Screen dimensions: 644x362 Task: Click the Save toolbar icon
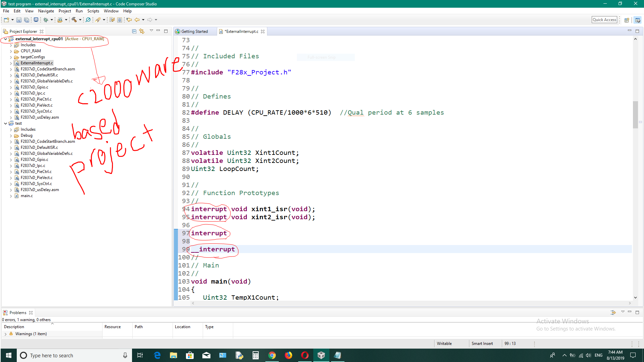tap(19, 20)
